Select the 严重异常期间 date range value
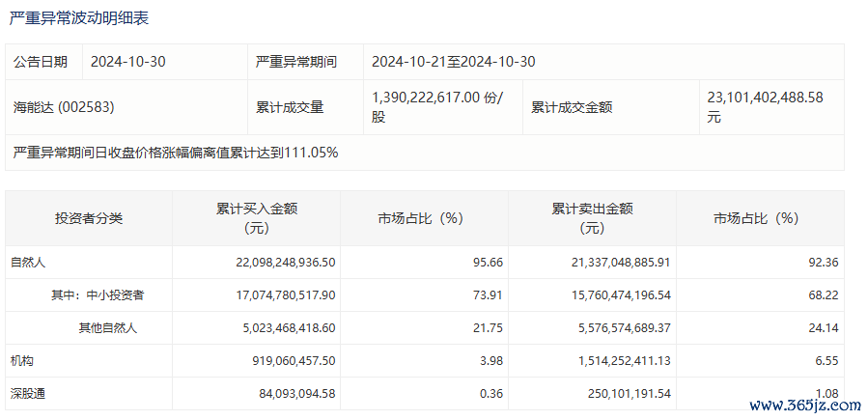 point(454,62)
